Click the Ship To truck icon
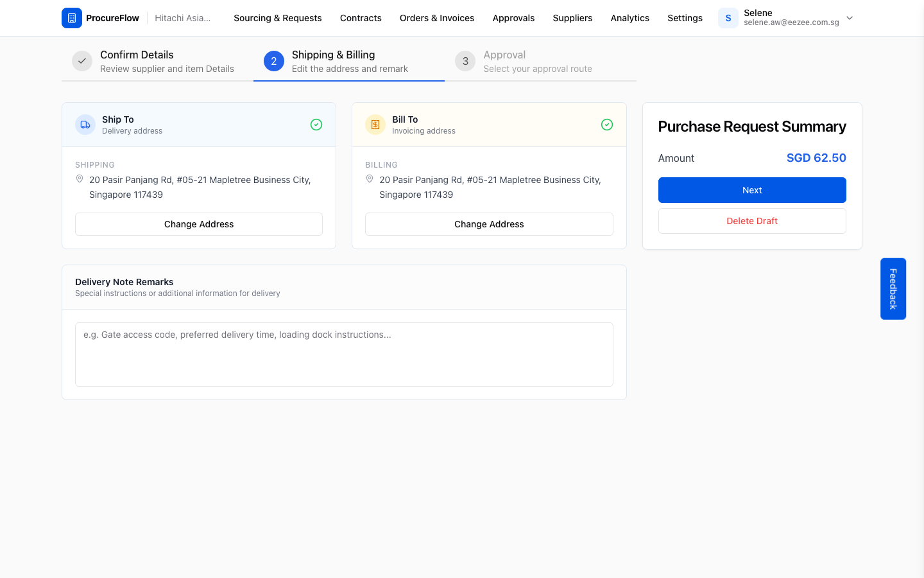 [85, 125]
